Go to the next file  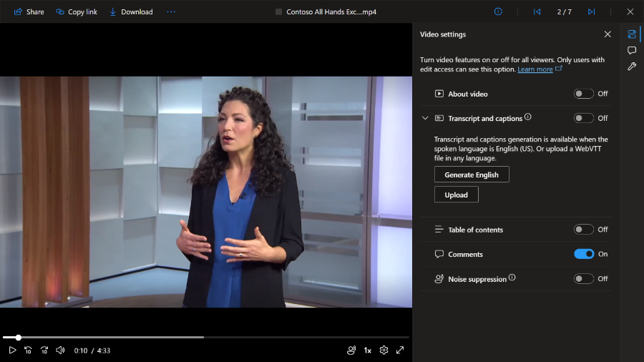point(591,11)
